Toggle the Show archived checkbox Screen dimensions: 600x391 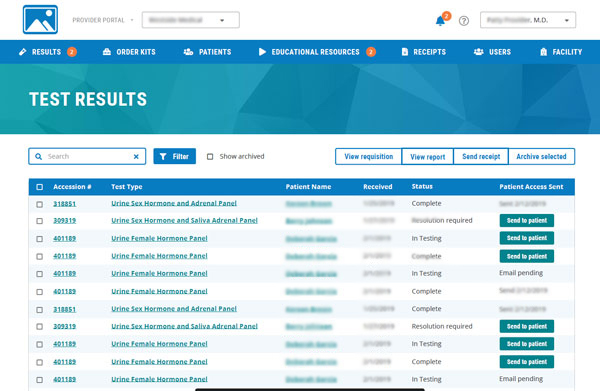coord(210,156)
